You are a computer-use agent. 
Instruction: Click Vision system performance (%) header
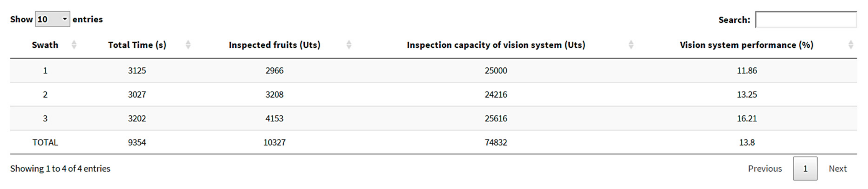coord(746,45)
